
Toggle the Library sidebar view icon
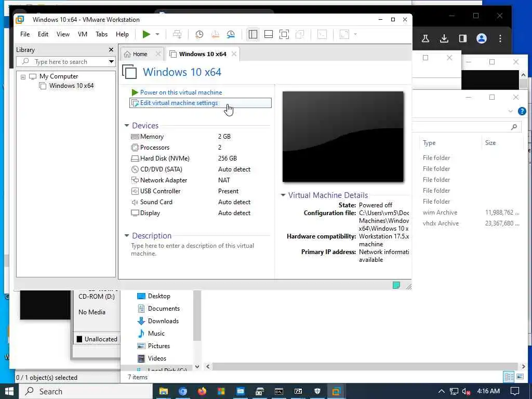click(x=253, y=34)
